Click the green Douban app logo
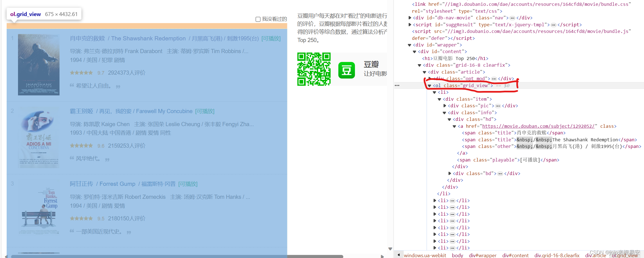 click(x=347, y=70)
